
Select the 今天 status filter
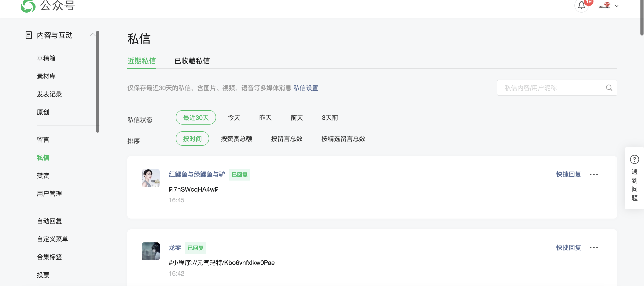point(234,117)
